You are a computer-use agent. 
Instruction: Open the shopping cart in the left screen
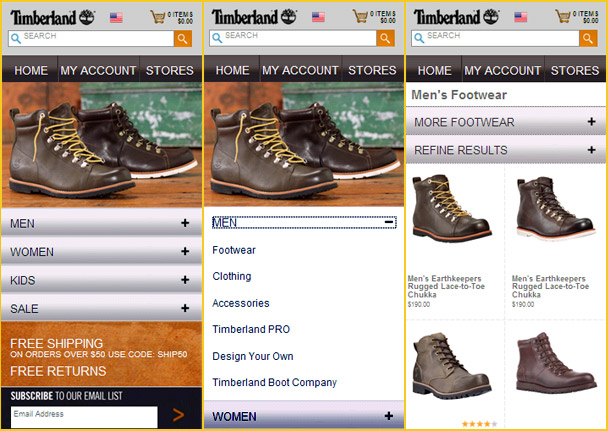[x=172, y=17]
